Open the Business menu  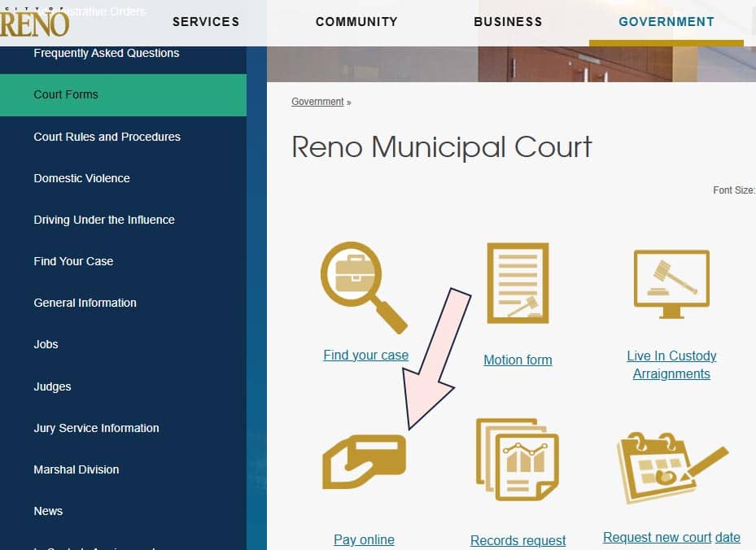coord(508,22)
